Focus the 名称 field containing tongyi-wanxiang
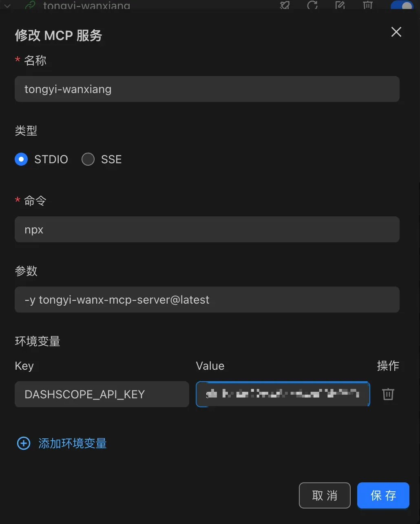 (207, 89)
